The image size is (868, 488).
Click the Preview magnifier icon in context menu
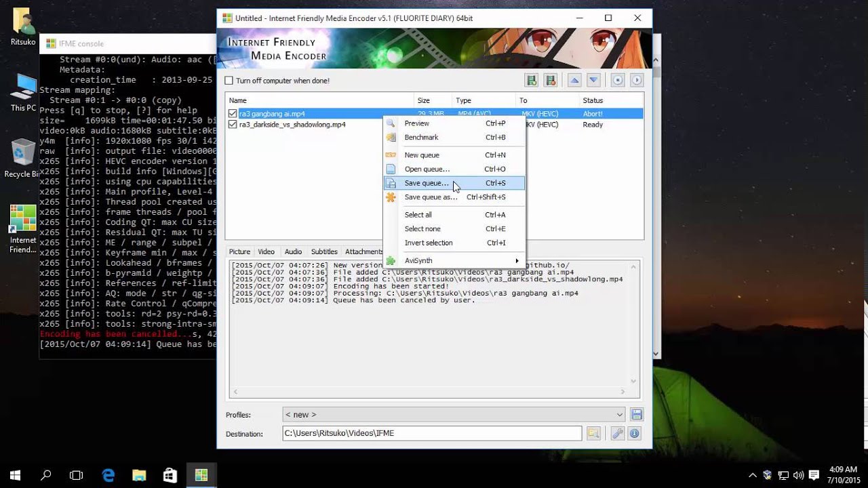(x=391, y=123)
